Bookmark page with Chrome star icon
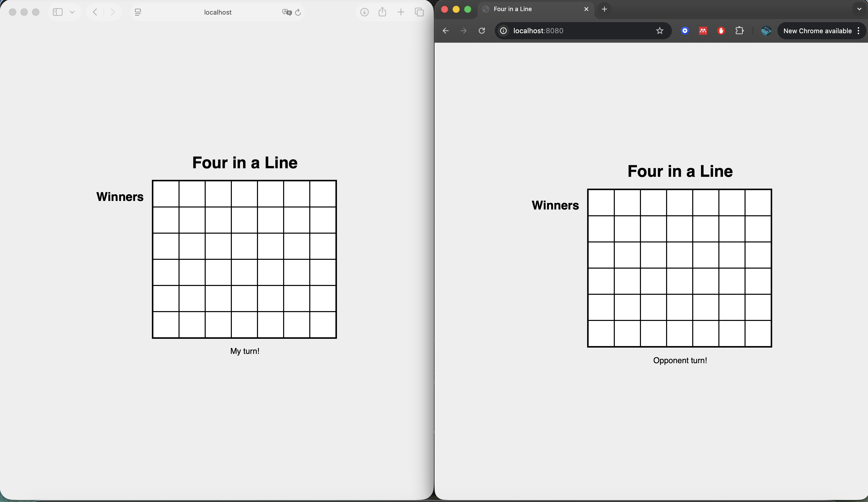Viewport: 868px width, 502px height. point(660,31)
